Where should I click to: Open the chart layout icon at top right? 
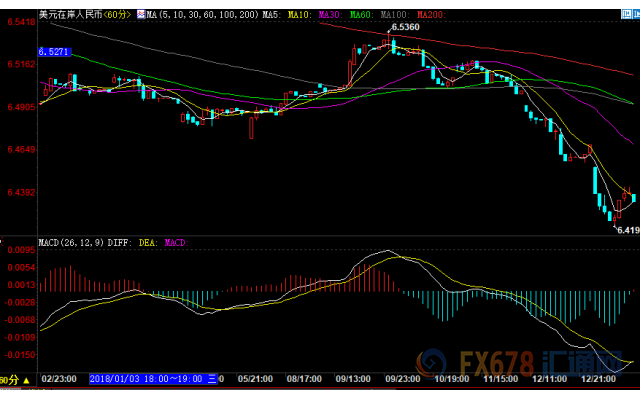click(x=626, y=14)
